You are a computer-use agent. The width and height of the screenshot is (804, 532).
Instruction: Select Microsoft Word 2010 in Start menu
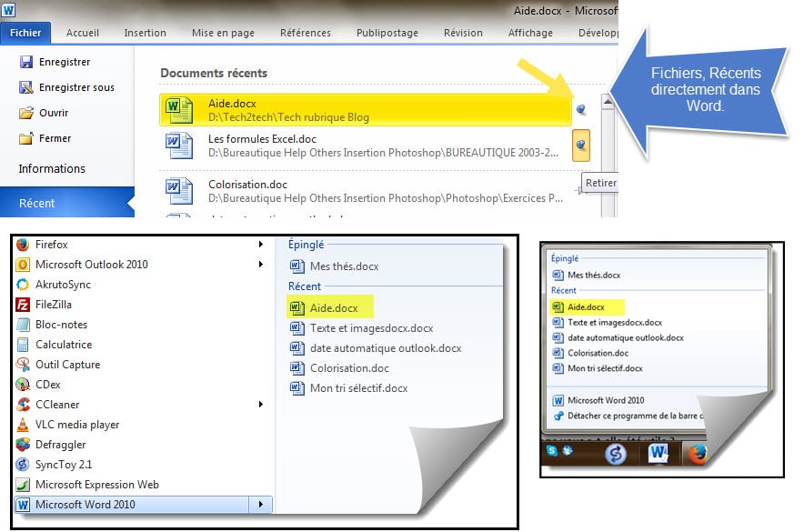131,505
